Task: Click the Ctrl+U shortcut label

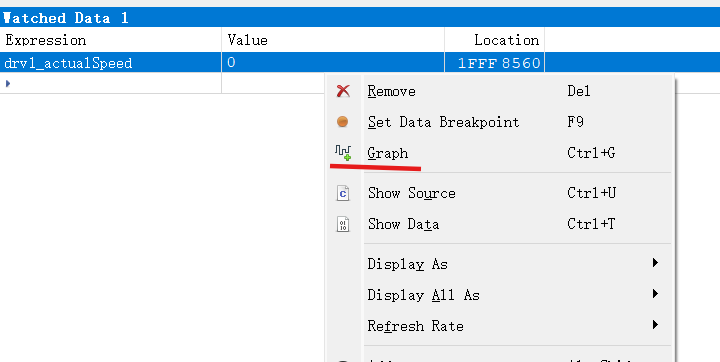Action: tap(591, 193)
